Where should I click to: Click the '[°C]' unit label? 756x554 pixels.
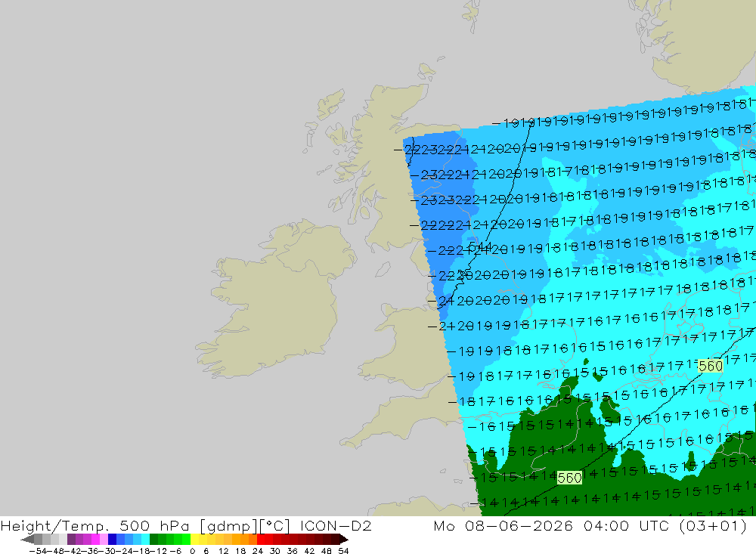[x=275, y=525]
